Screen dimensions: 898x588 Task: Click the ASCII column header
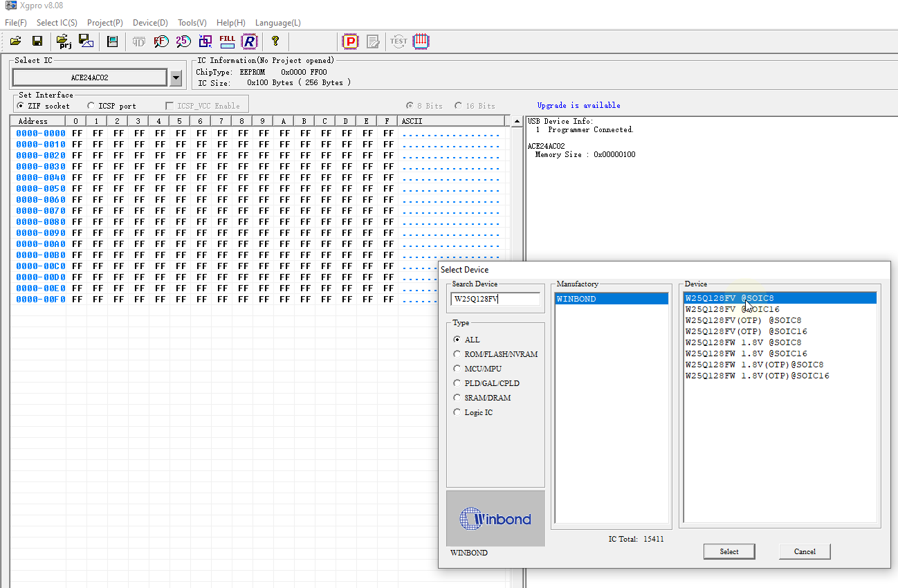tap(452, 121)
